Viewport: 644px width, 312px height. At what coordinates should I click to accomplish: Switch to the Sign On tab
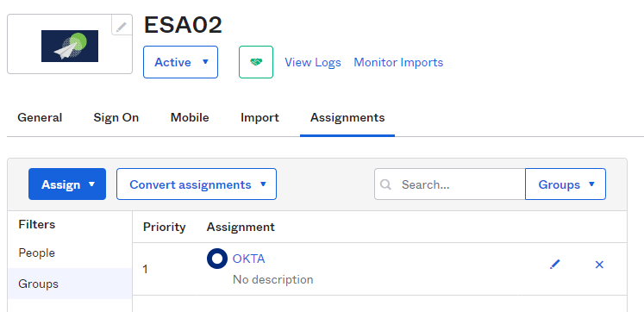(x=116, y=118)
